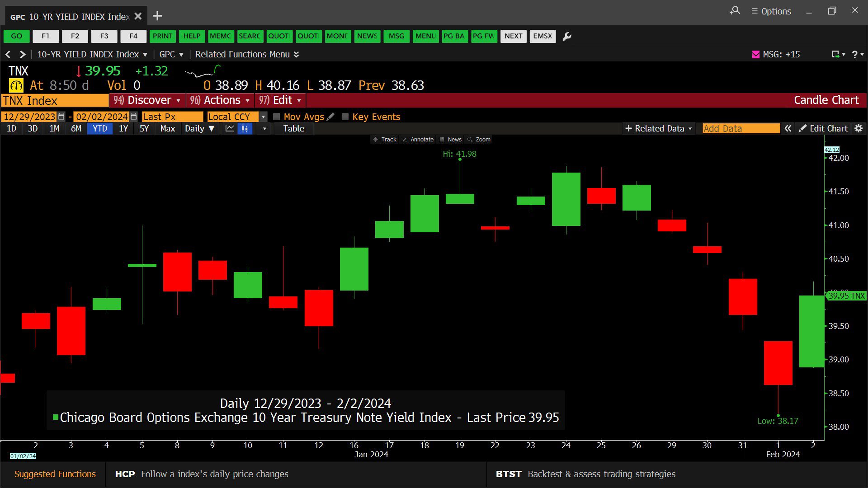Expand the Related Functions Menu
This screenshot has width=868, height=488.
click(x=247, y=54)
